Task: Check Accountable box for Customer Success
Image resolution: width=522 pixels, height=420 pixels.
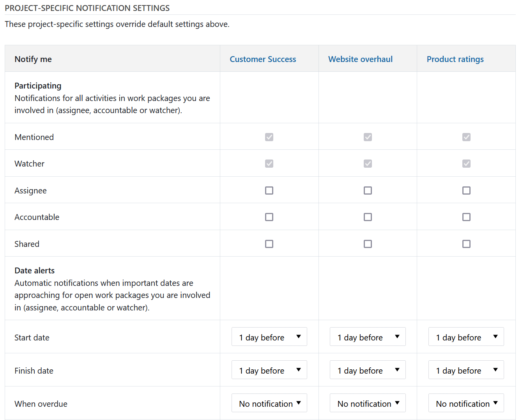Action: (269, 217)
